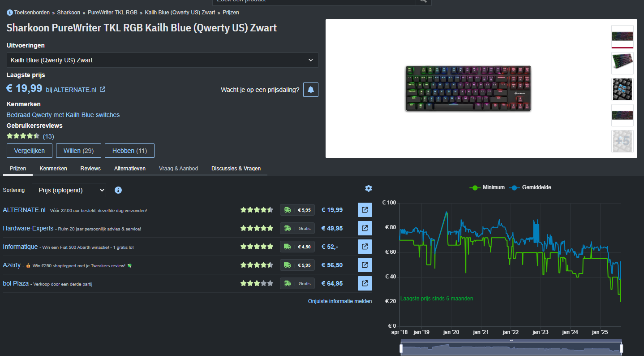Click the info icon beside the sorting dropdown
This screenshot has height=356, width=644.
118,190
